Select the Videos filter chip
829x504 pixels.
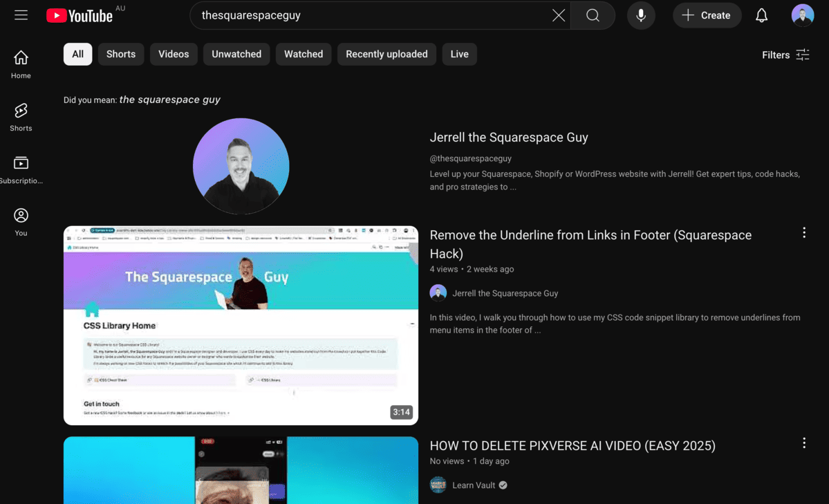click(174, 54)
